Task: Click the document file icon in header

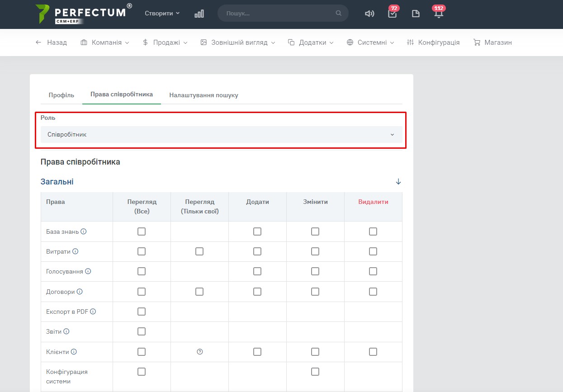Action: click(416, 14)
